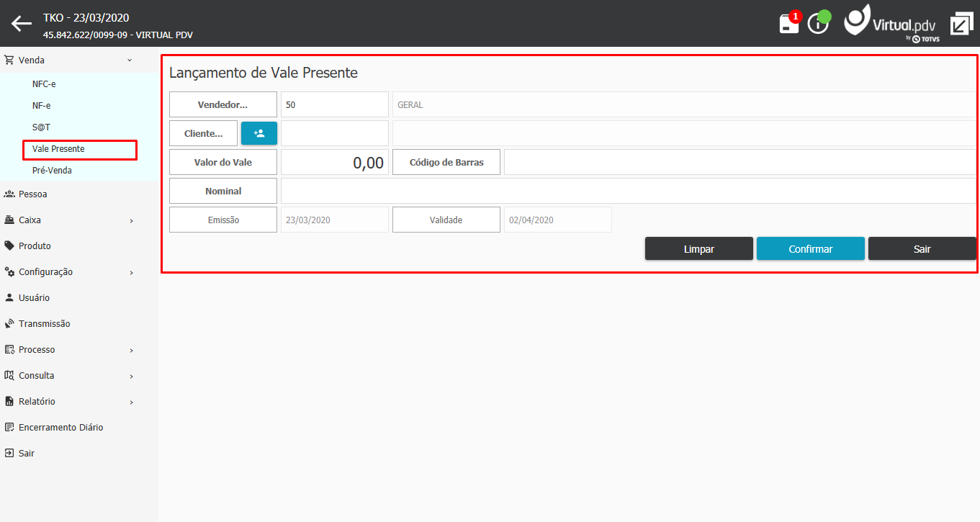Viewport: 980px width, 522px height.
Task: Click the Sair exit icon in sidebar
Action: coord(9,454)
